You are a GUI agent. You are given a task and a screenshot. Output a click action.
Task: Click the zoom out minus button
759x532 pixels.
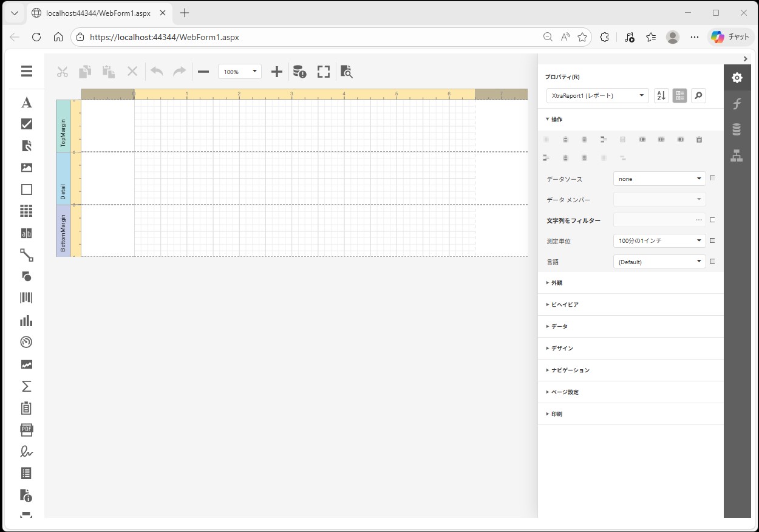tap(203, 72)
